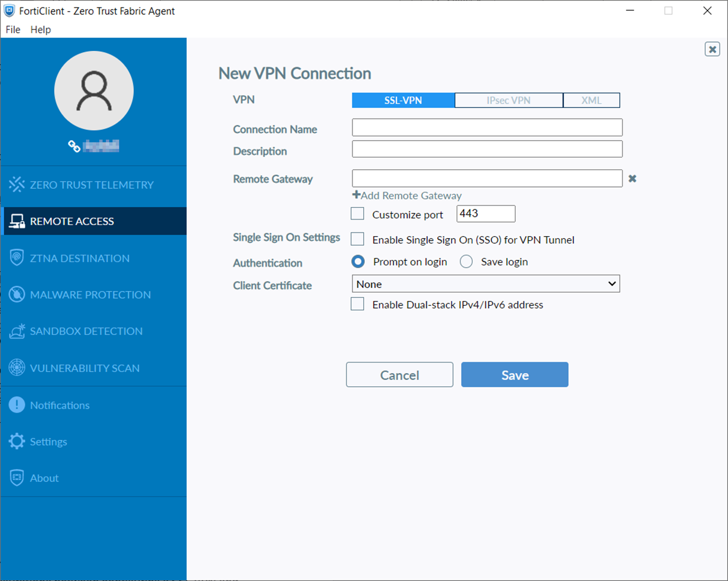Click Add Remote Gateway
The width and height of the screenshot is (728, 581).
tap(407, 195)
